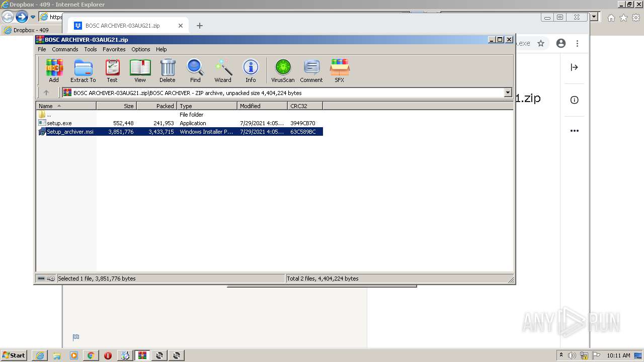Open a new Chrome tab
Screen dimensions: 644x362
tap(200, 26)
